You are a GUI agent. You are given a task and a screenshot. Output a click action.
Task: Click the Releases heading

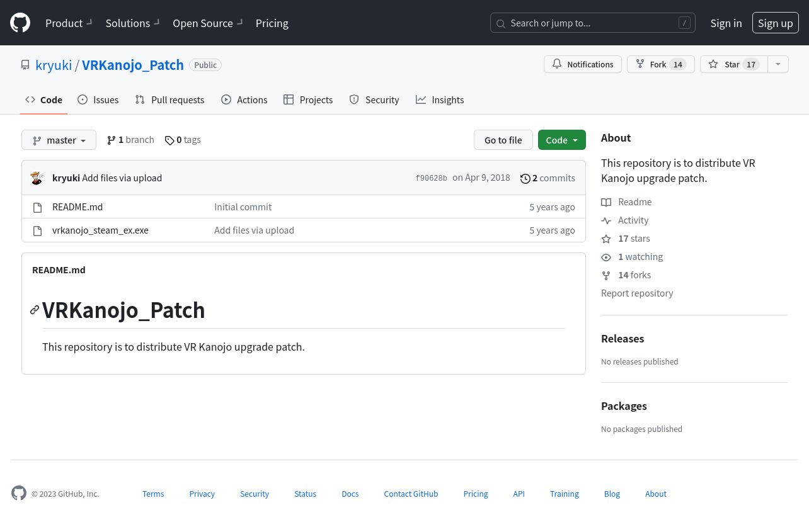(x=623, y=339)
